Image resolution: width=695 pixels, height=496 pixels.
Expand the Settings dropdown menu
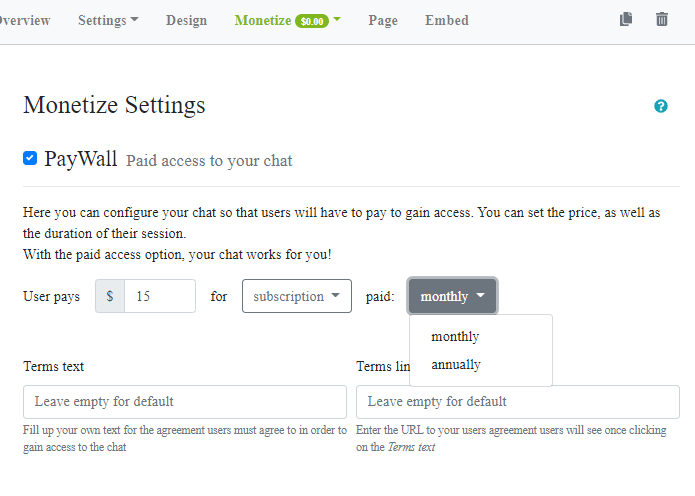click(x=108, y=20)
